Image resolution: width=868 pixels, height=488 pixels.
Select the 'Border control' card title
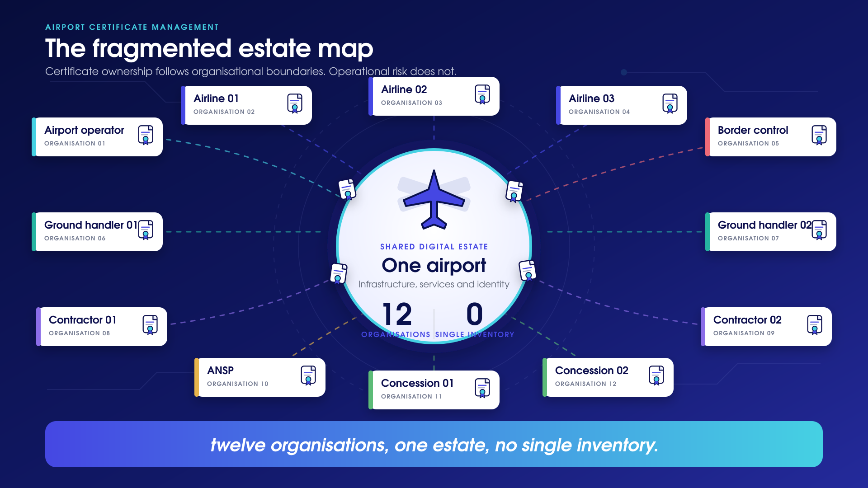pyautogui.click(x=753, y=130)
